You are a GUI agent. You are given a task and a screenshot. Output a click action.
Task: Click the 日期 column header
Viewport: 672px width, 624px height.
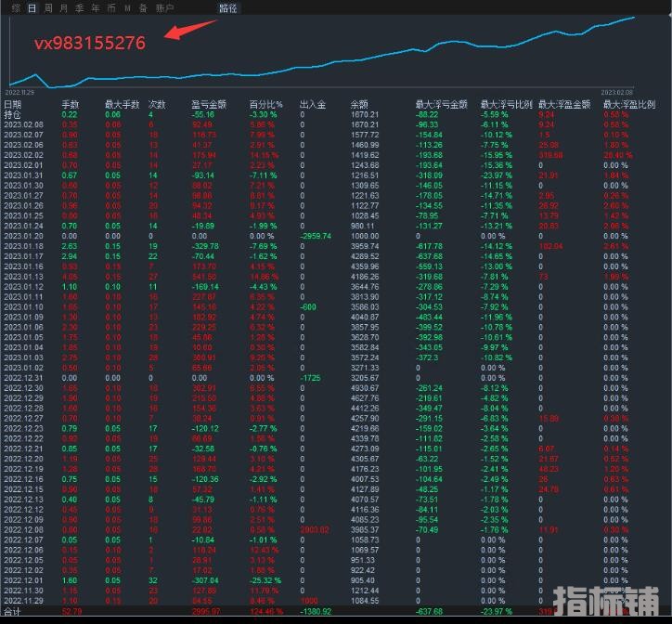[12, 104]
